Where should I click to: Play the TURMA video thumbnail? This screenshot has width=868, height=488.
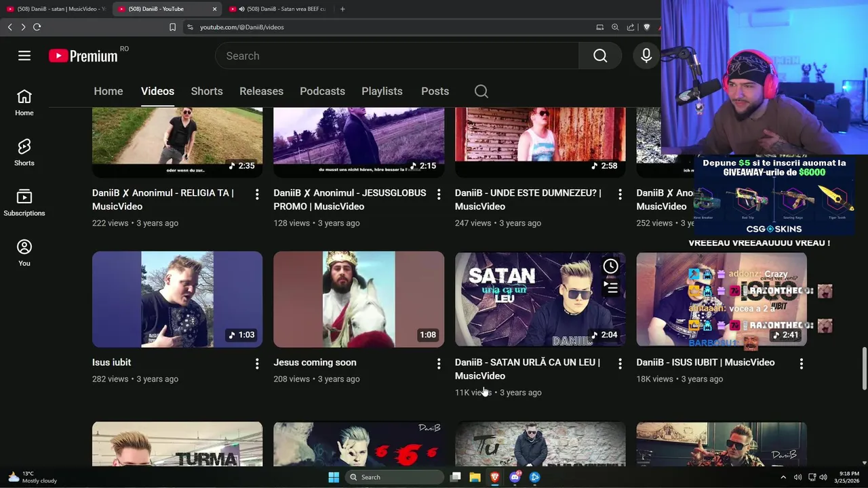(178, 444)
